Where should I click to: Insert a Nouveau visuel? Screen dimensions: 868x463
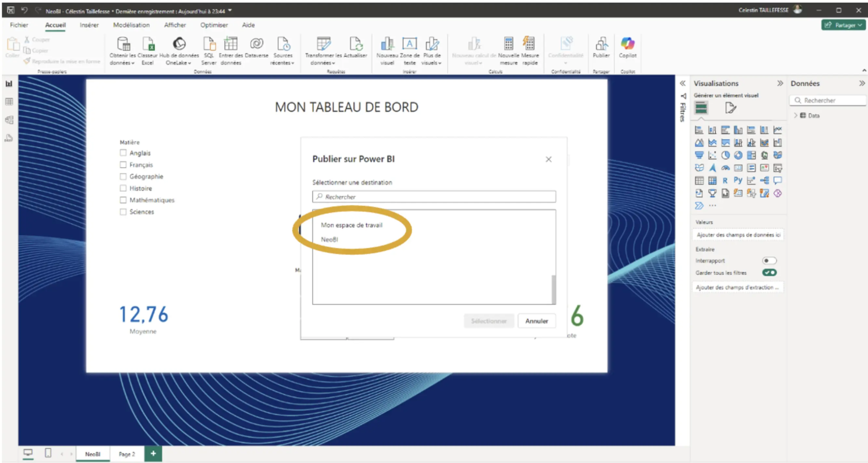(387, 50)
